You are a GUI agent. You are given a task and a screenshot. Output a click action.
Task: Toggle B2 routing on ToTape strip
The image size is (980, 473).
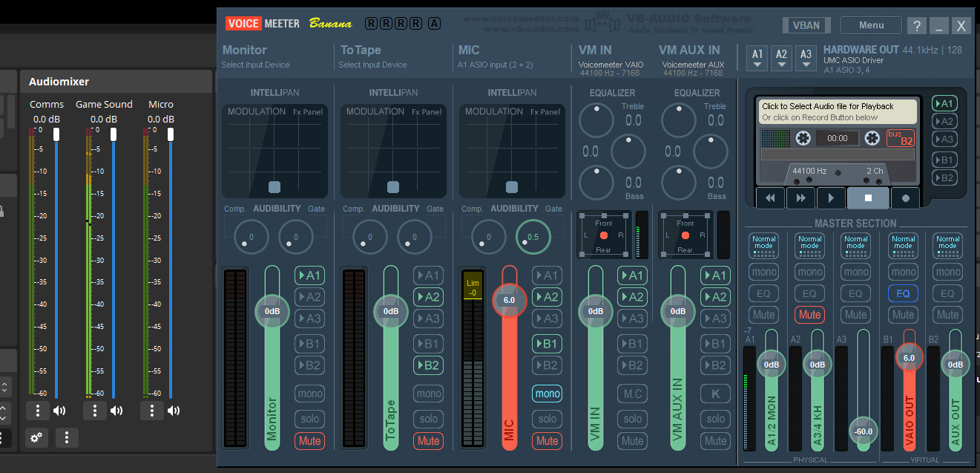(428, 365)
